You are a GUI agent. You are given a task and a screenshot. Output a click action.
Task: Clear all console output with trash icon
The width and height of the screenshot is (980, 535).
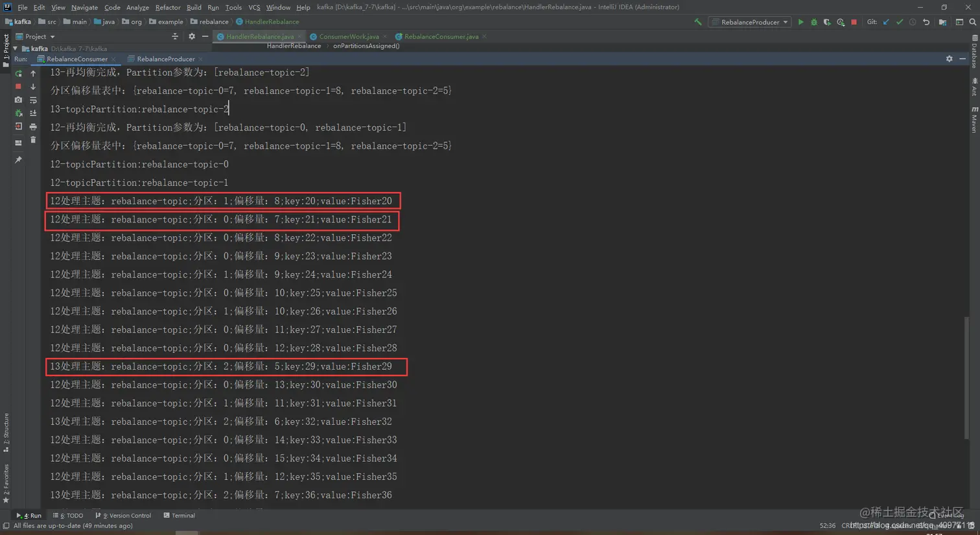[x=33, y=140]
